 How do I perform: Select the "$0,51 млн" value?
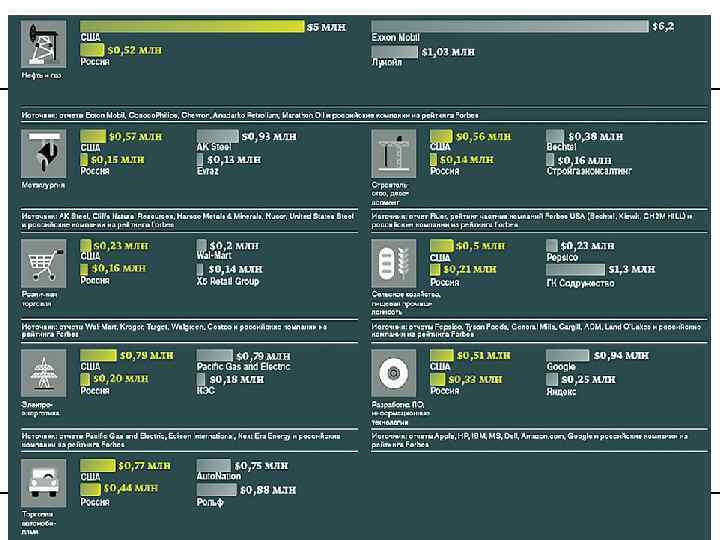click(484, 355)
